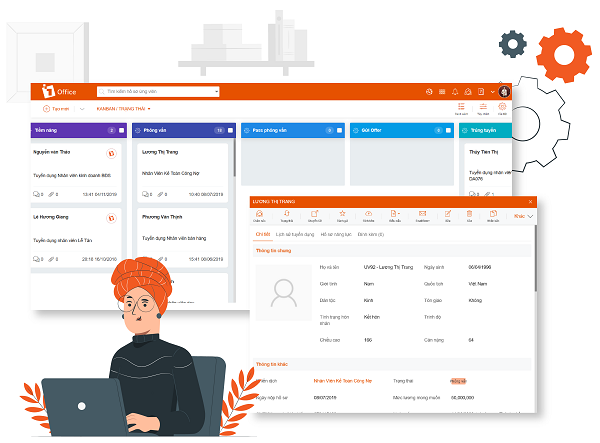Click the email envelope icon in candidate toolbar
The height and width of the screenshot is (443, 600).
pos(422,213)
